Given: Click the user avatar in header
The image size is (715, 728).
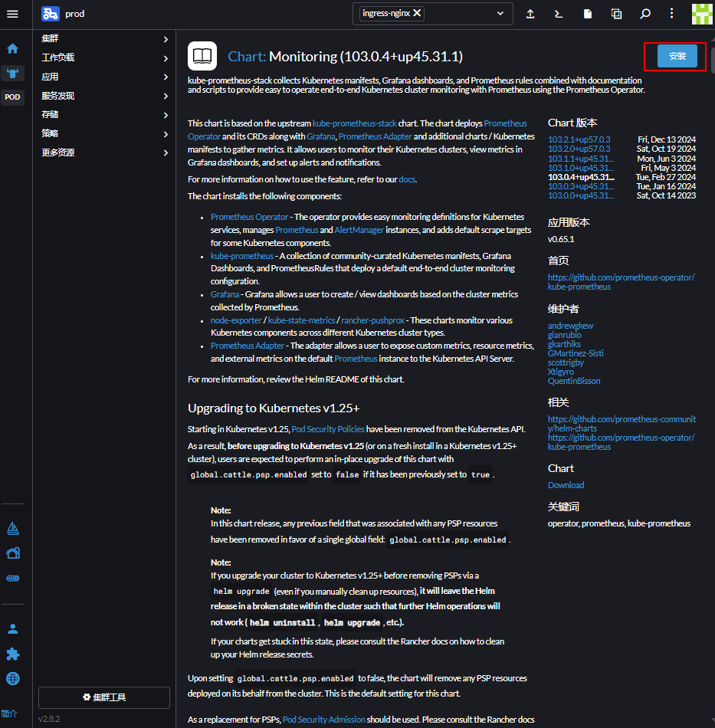Looking at the screenshot, I should pos(701,14).
